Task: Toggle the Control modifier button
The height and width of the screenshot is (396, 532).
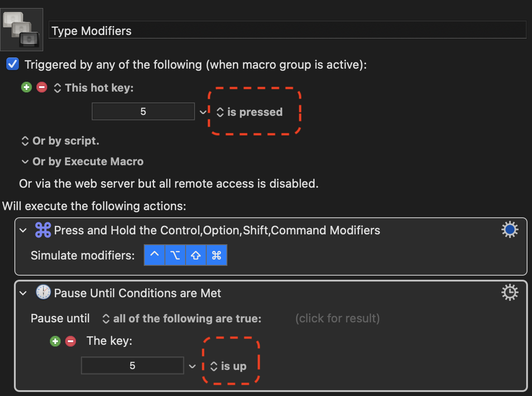Action: (x=155, y=255)
